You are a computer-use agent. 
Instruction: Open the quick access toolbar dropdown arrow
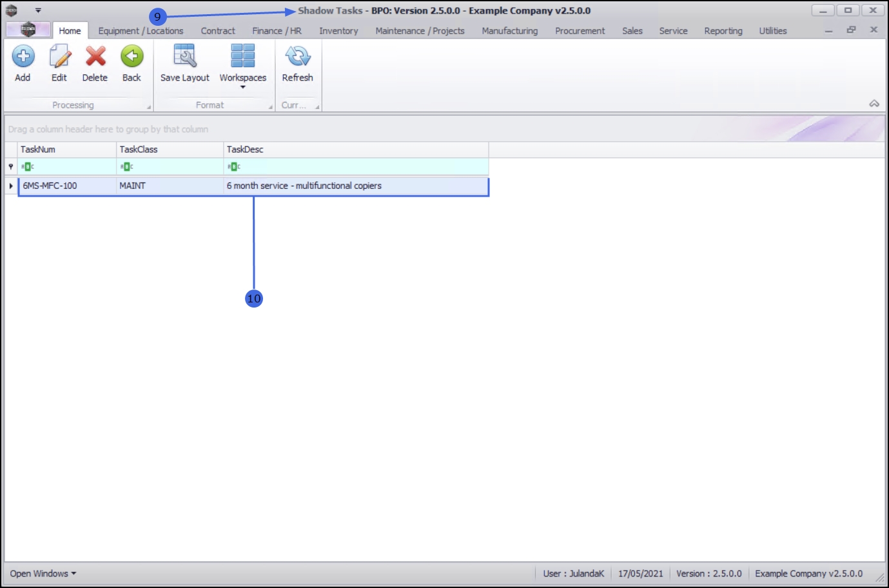coord(38,10)
